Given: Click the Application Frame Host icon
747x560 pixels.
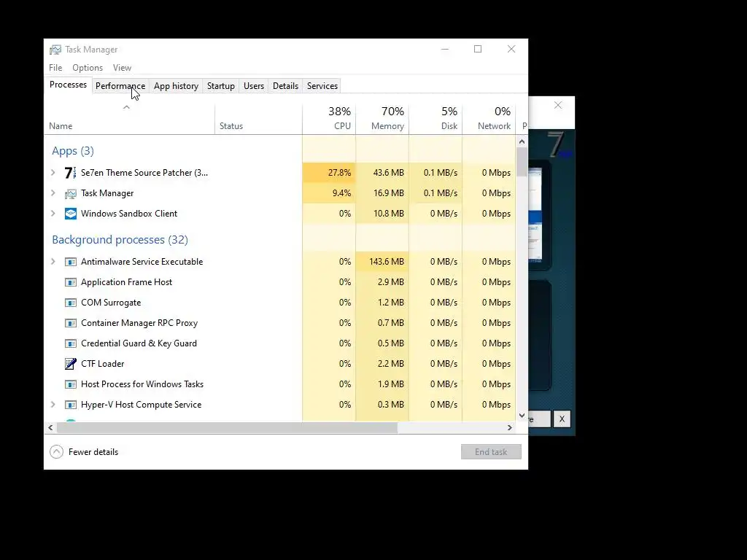Looking at the screenshot, I should (71, 282).
